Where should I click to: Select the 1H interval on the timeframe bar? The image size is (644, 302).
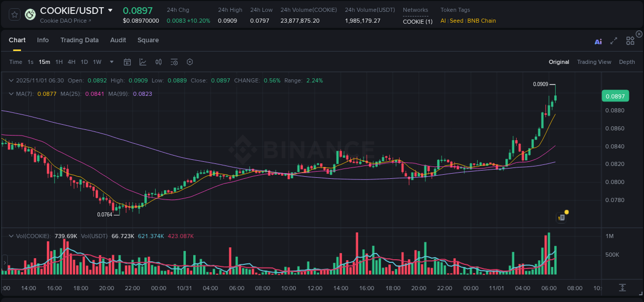(59, 62)
